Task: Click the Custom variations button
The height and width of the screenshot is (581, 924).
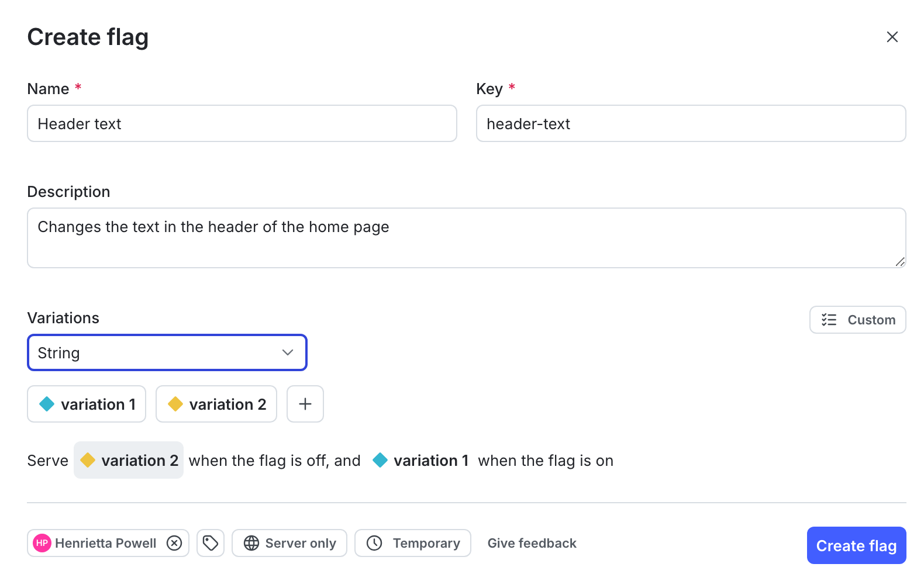Action: click(857, 320)
